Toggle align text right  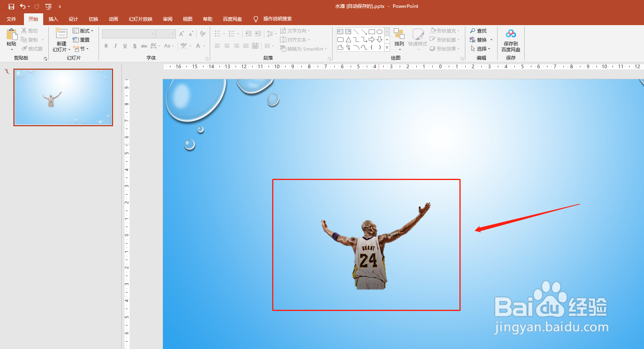click(236, 46)
